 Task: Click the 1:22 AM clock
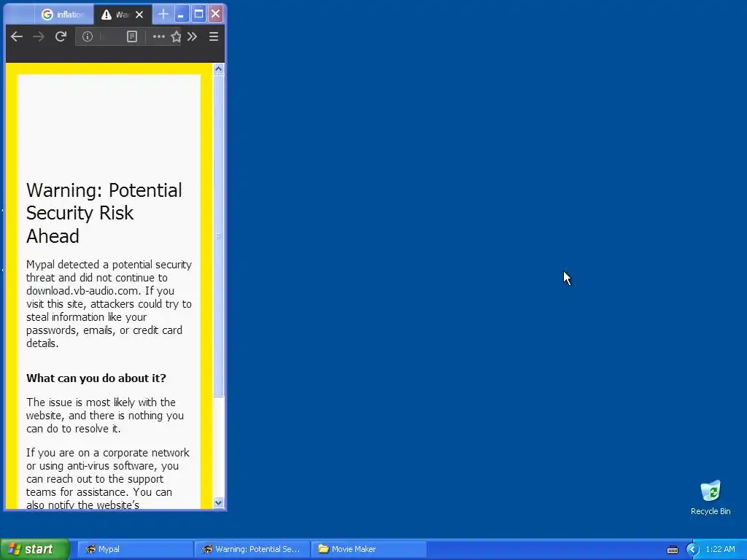[x=720, y=549]
